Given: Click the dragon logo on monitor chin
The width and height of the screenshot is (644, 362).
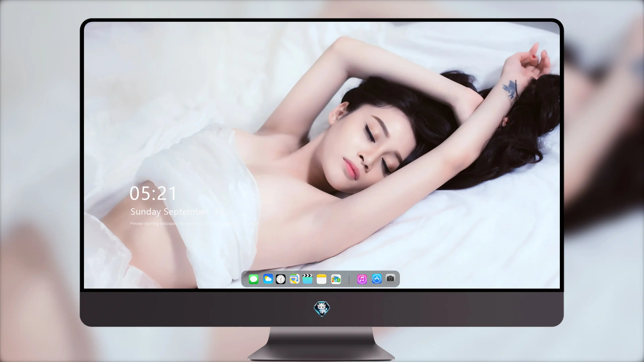Looking at the screenshot, I should (322, 309).
